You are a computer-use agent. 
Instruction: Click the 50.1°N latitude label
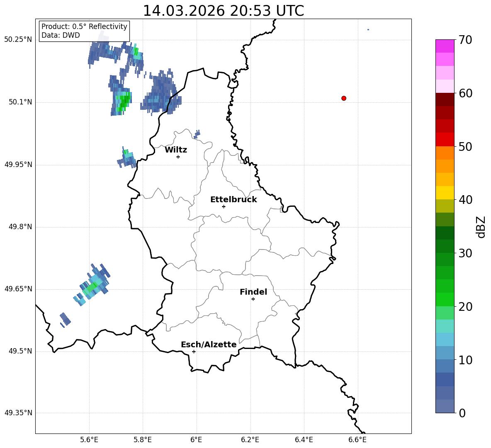pos(20,102)
